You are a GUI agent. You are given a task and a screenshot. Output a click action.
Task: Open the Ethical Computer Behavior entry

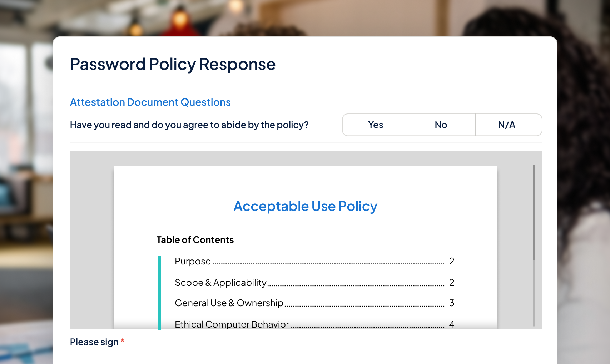coord(232,324)
